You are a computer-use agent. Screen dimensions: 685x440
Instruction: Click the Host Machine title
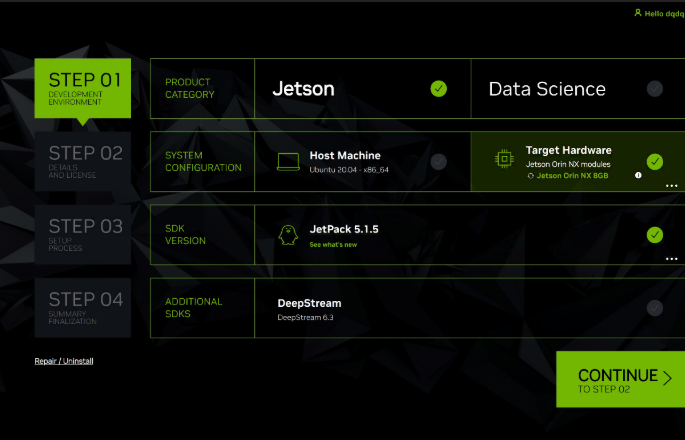coord(345,156)
